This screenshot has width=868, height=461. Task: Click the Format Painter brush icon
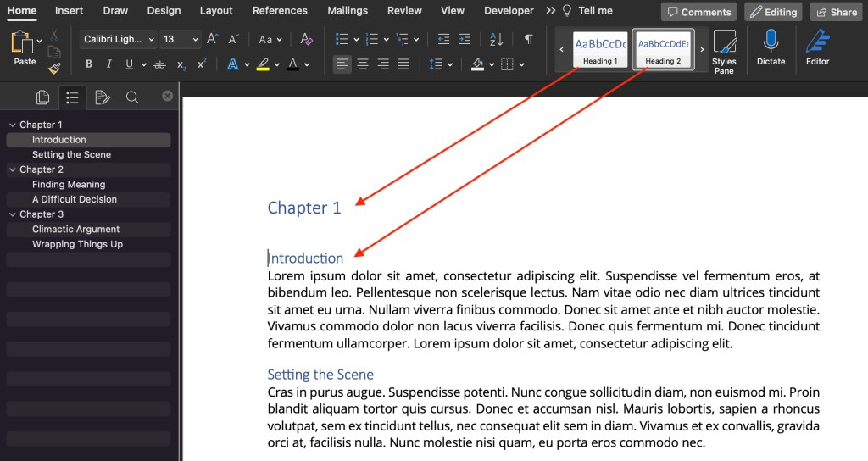click(55, 69)
